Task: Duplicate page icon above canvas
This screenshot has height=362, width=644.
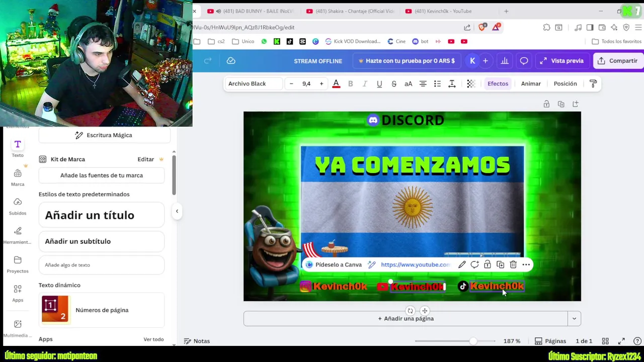Action: click(561, 104)
